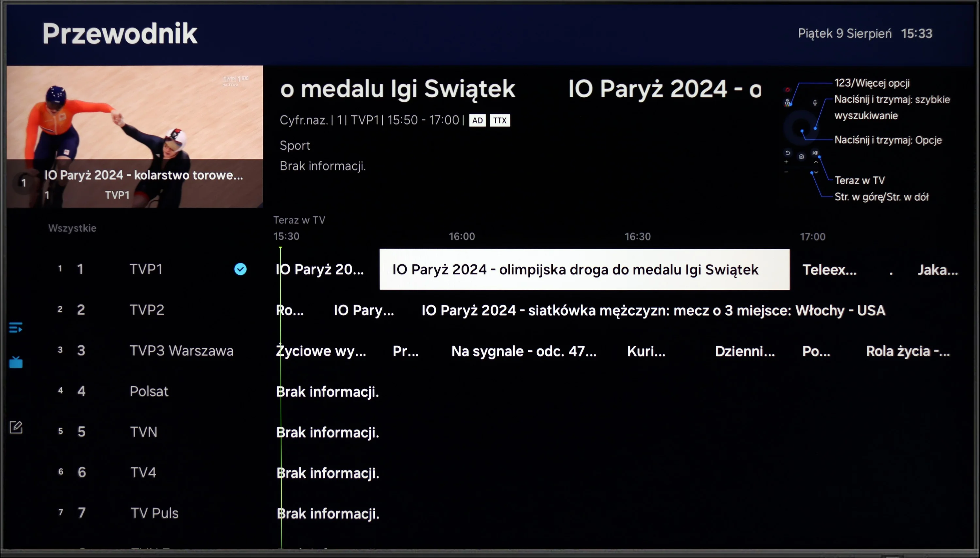The width and height of the screenshot is (980, 558).
Task: Click the home icon on remote diagram
Action: 801,156
